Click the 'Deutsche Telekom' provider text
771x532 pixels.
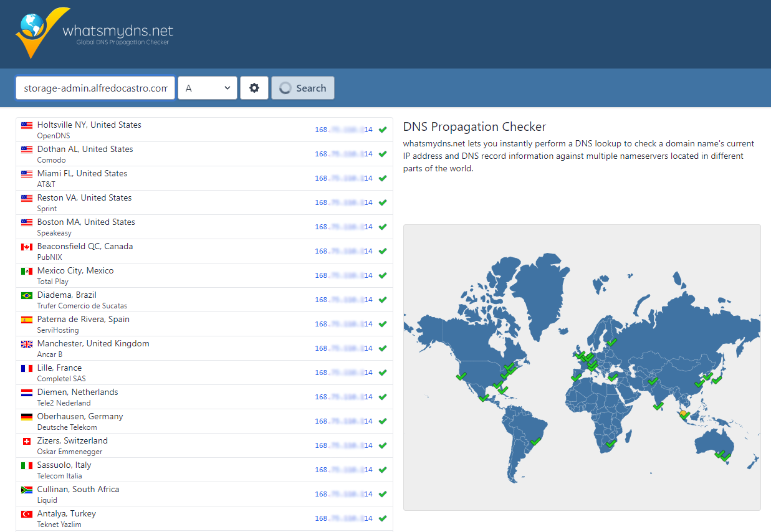[67, 427]
